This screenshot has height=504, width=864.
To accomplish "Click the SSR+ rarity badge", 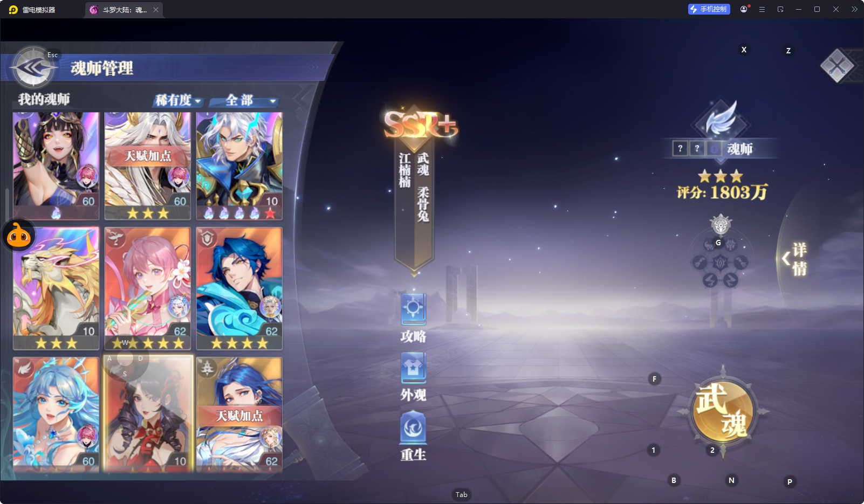I will pos(420,125).
